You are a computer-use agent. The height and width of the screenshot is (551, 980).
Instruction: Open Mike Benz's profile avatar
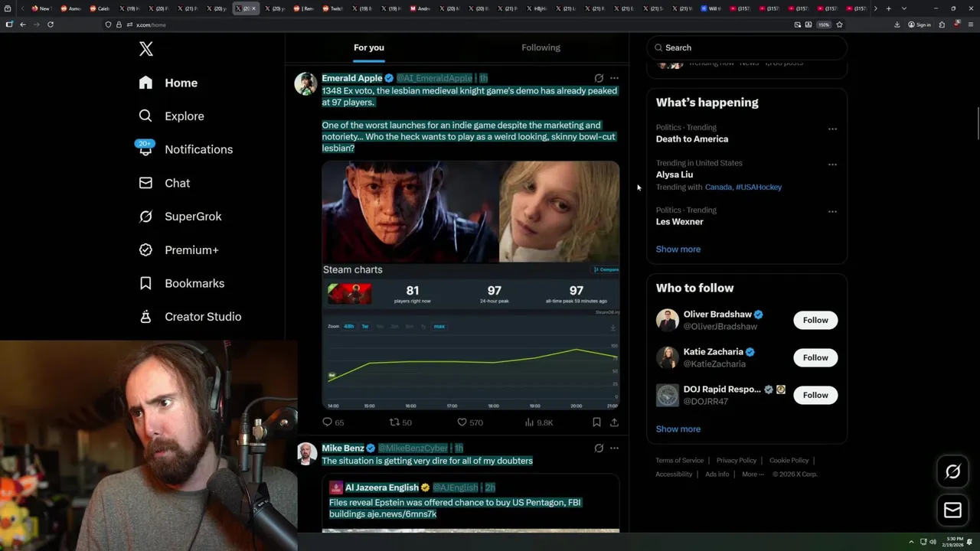click(x=307, y=454)
